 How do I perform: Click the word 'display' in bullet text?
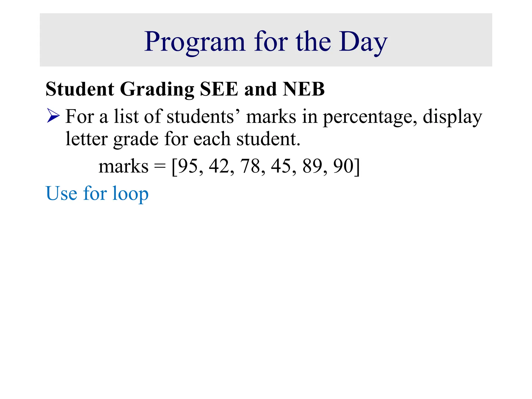(452, 117)
